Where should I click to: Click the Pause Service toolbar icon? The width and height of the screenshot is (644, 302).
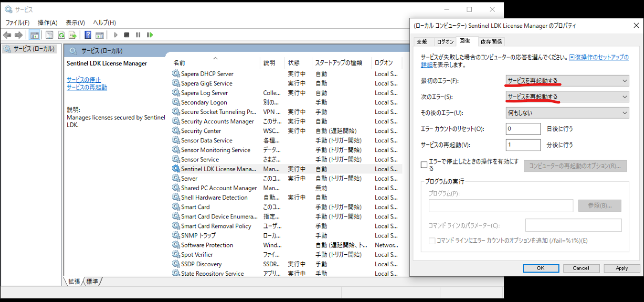[x=138, y=35]
